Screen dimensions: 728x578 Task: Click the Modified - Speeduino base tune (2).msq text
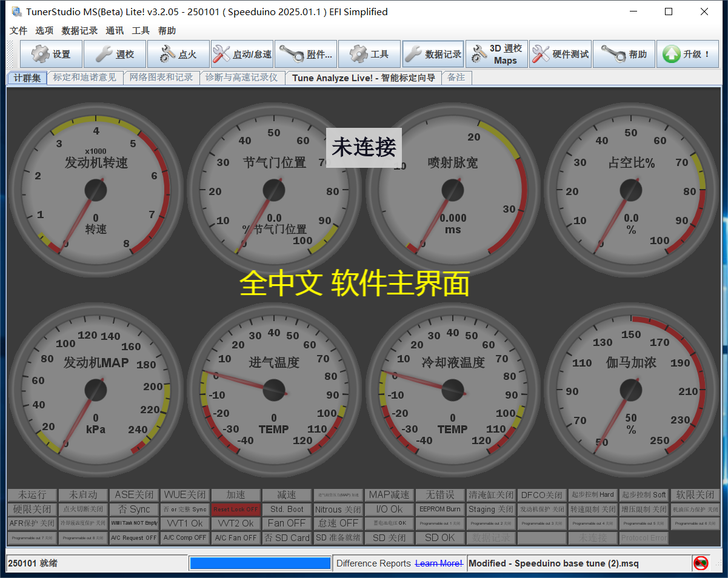553,563
